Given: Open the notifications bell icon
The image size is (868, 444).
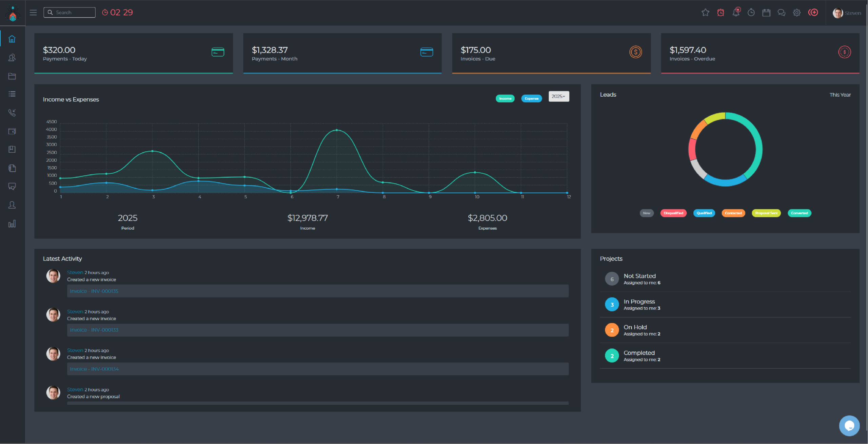Looking at the screenshot, I should pyautogui.click(x=736, y=12).
